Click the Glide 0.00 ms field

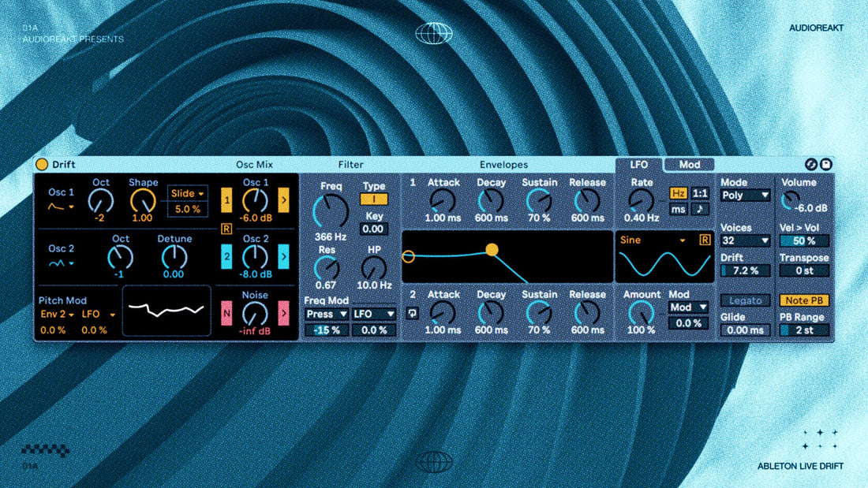coord(745,330)
